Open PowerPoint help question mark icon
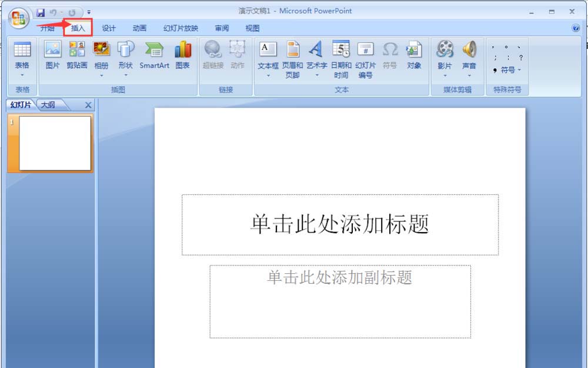Image resolution: width=588 pixels, height=368 pixels. coord(576,28)
